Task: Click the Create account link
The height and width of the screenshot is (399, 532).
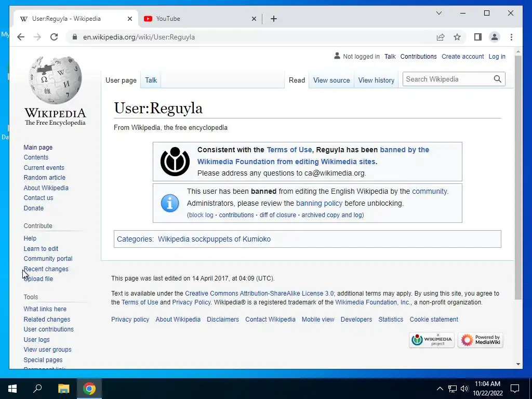Action: tap(462, 56)
